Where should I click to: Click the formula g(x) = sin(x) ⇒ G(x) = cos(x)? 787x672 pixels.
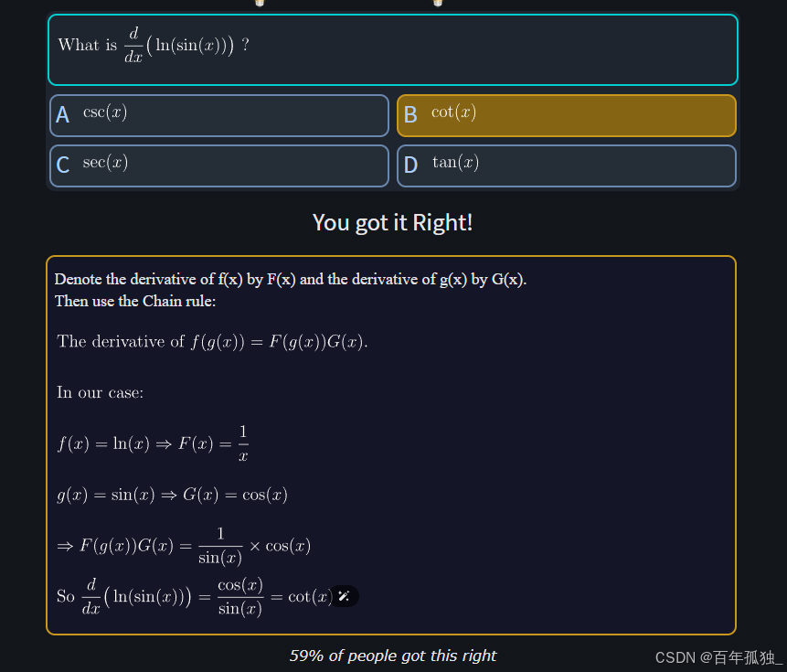pyautogui.click(x=172, y=495)
